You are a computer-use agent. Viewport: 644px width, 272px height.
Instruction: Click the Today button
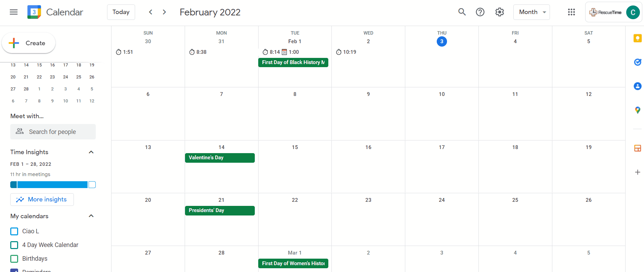click(x=121, y=12)
